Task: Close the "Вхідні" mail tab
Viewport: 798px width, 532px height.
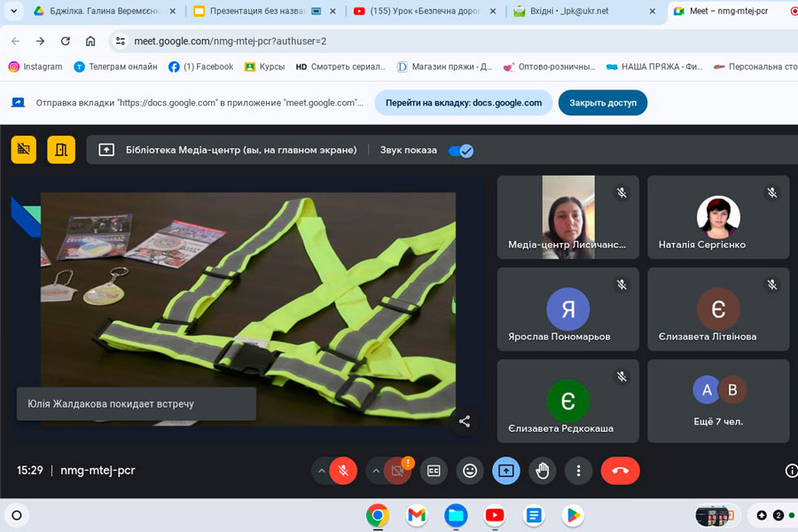Action: [653, 11]
